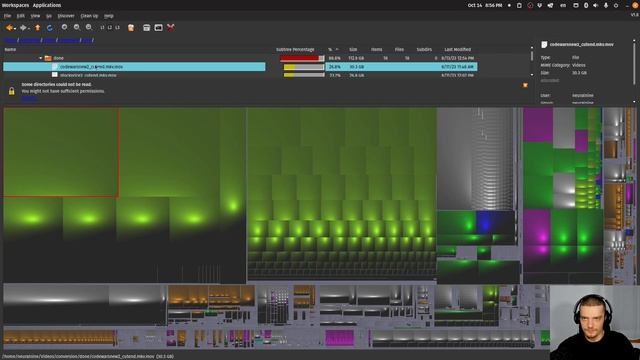Open the Discover menu
Image resolution: width=640 pixels, height=360 pixels.
click(x=66, y=16)
